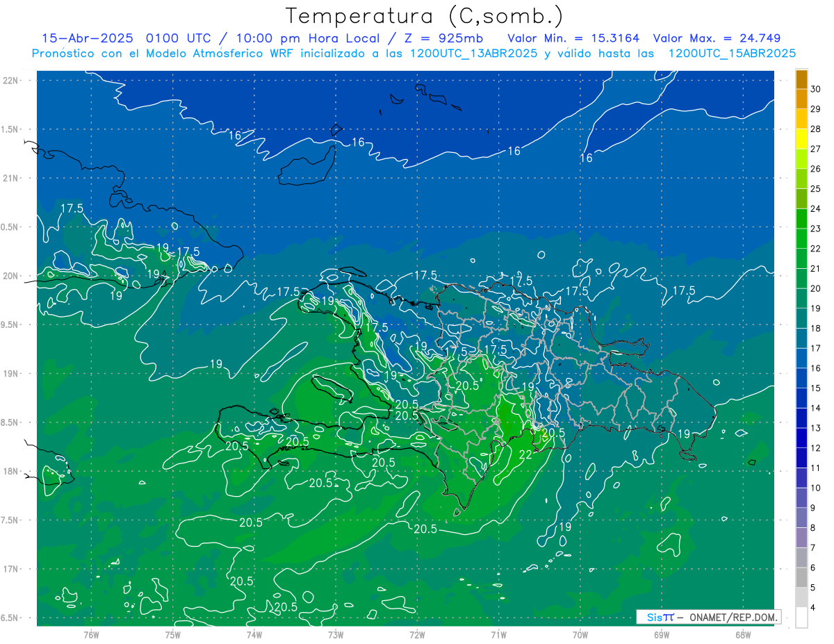This screenshot has width=834, height=644.
Task: Click the '30' label on color scale
Action: point(816,89)
